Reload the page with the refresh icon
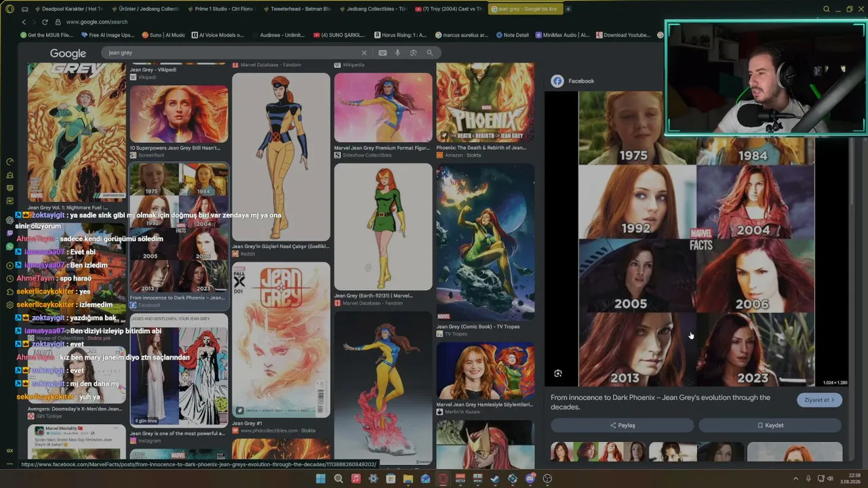Screen dimensions: 868x488 [45, 22]
